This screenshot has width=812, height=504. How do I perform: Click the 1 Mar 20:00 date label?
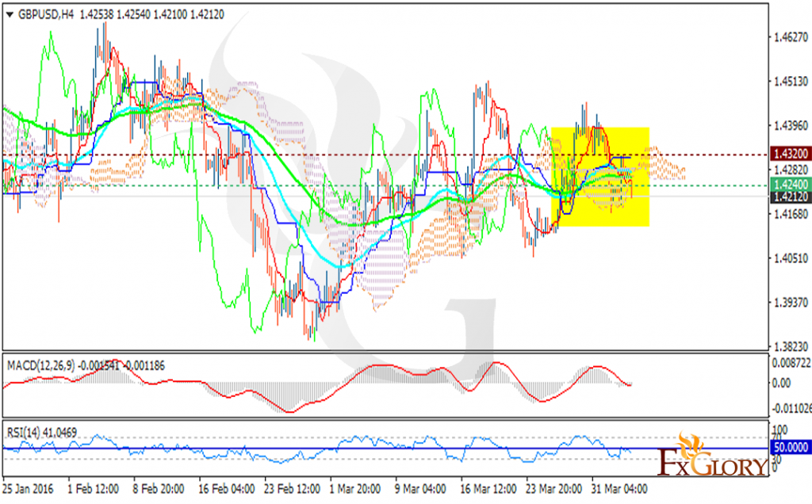pos(355,489)
